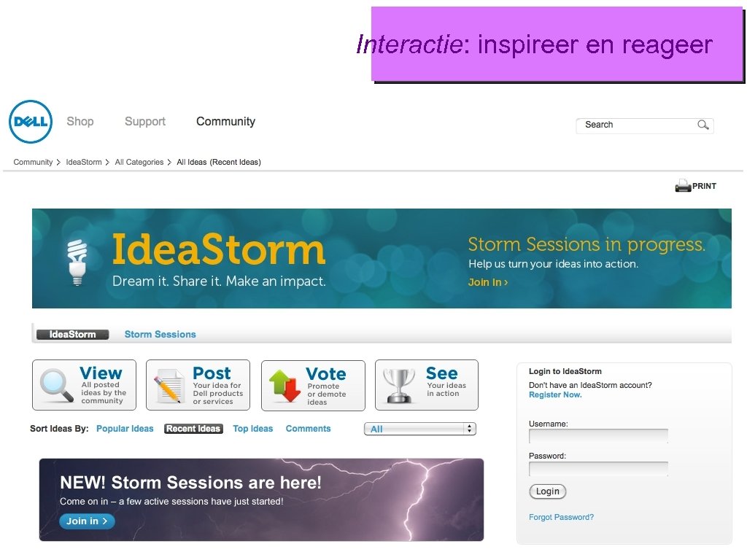Click the Join in Storm Sessions button

[87, 521]
